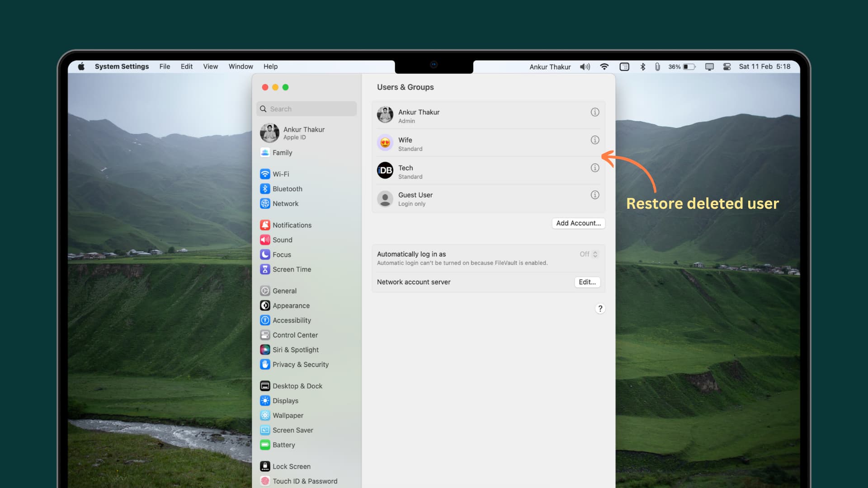Click the Search field in sidebar
The height and width of the screenshot is (488, 868).
pos(307,108)
